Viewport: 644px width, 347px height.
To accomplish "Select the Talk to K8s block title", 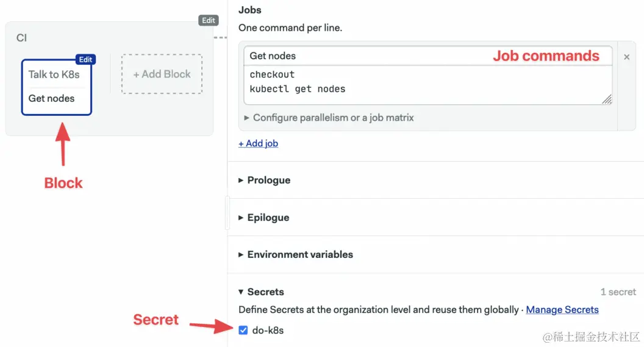I will tap(54, 74).
